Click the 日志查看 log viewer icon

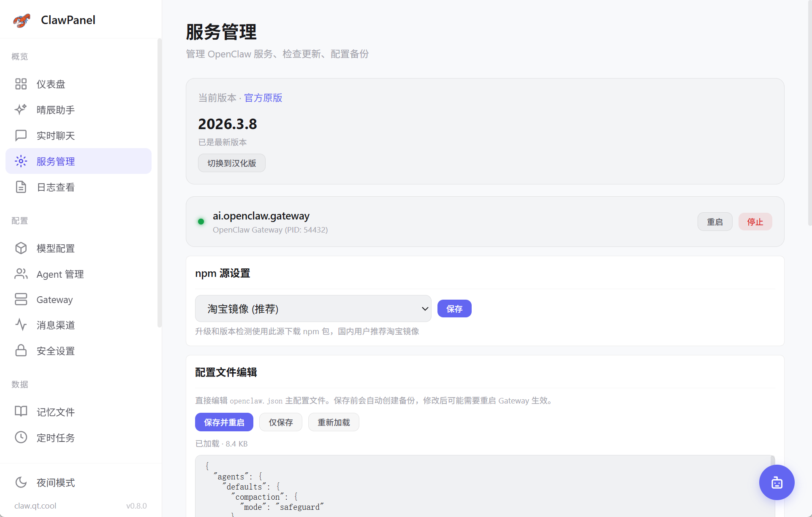point(21,187)
